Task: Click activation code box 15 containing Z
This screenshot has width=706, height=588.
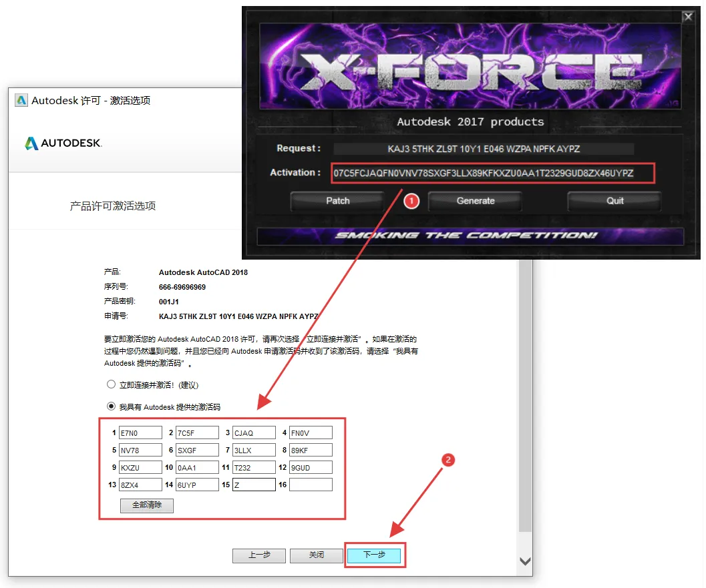Action: (254, 485)
